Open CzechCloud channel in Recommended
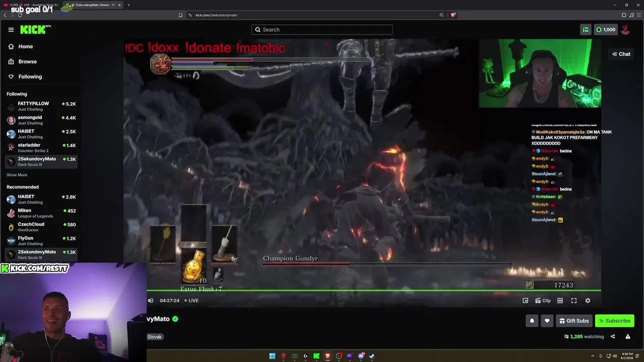This screenshot has width=644, height=362. pos(40,227)
